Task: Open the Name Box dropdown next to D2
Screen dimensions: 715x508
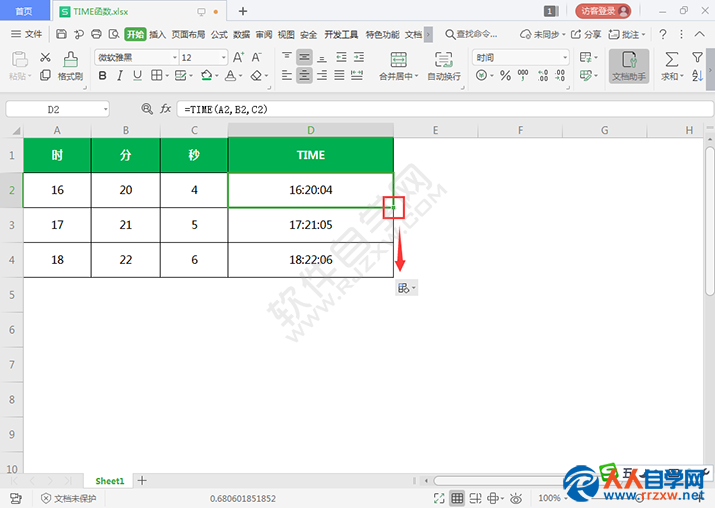Action: [105, 109]
